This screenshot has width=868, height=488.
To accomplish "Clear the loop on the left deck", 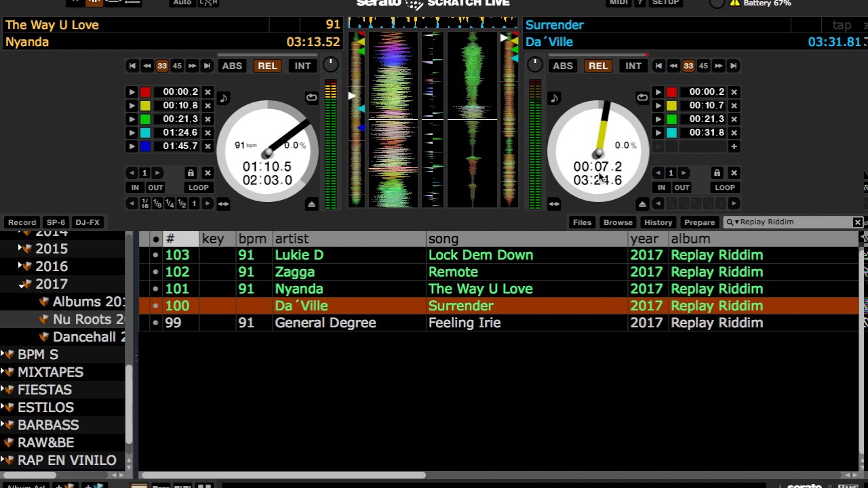I will pyautogui.click(x=208, y=173).
